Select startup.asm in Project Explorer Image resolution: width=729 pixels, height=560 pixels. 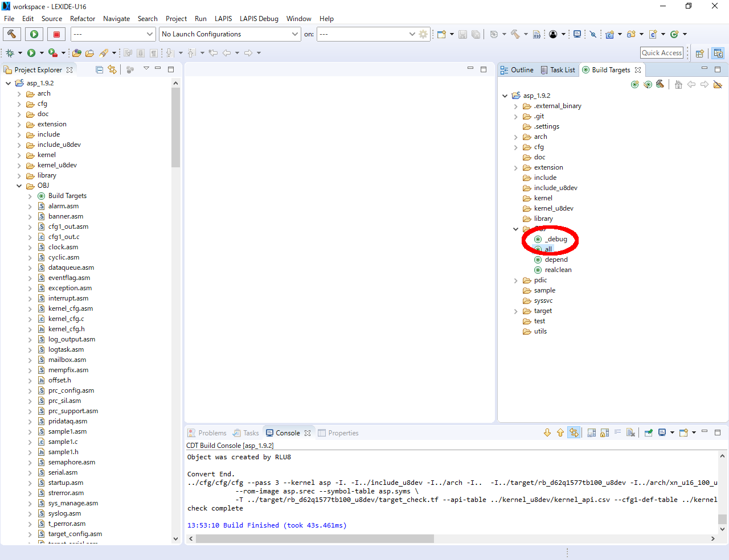[x=60, y=483]
